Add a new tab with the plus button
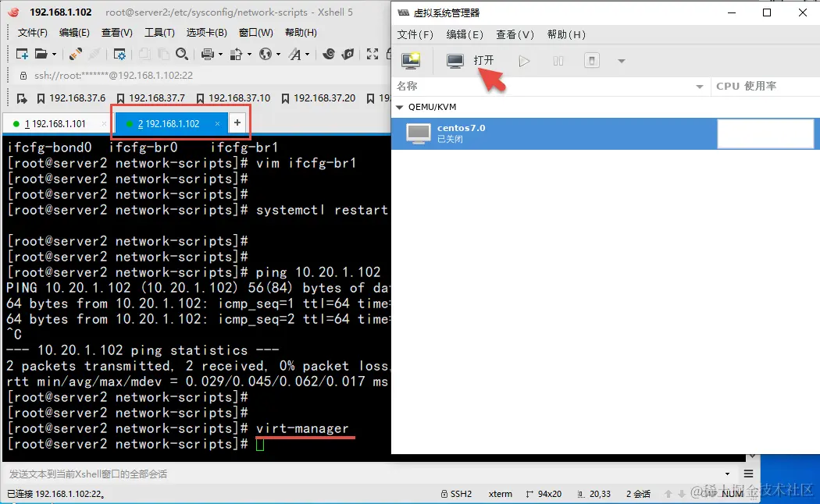The image size is (820, 504). tap(237, 122)
